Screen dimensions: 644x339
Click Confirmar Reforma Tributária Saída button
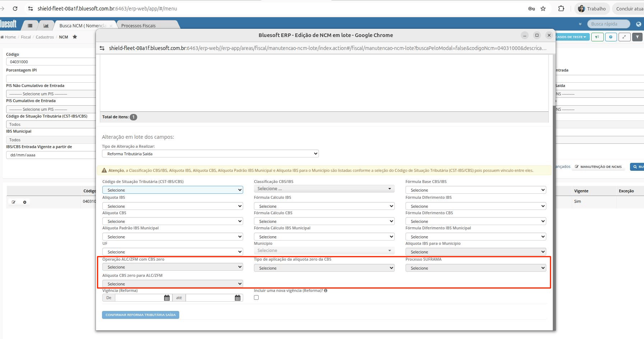tap(140, 315)
